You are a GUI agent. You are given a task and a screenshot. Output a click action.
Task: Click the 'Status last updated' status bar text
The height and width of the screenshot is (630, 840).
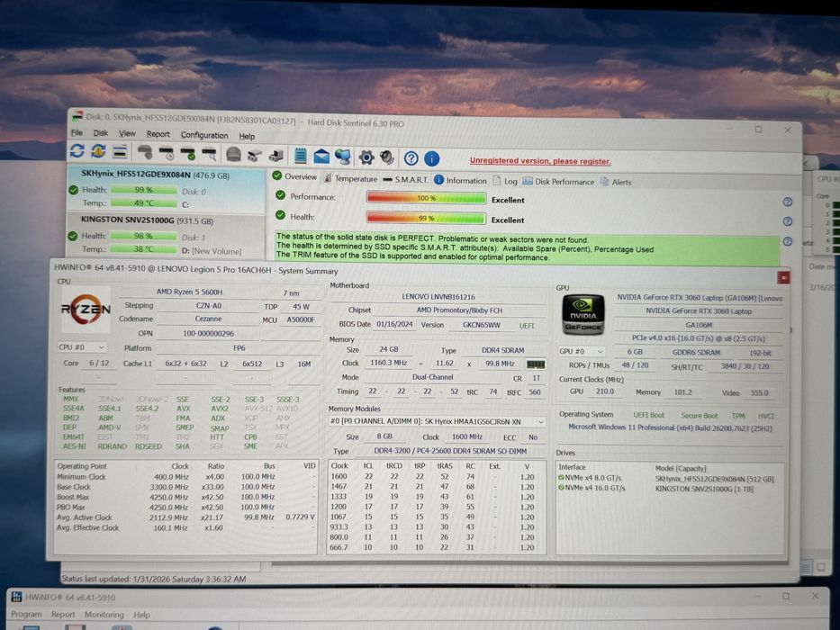coord(153,579)
